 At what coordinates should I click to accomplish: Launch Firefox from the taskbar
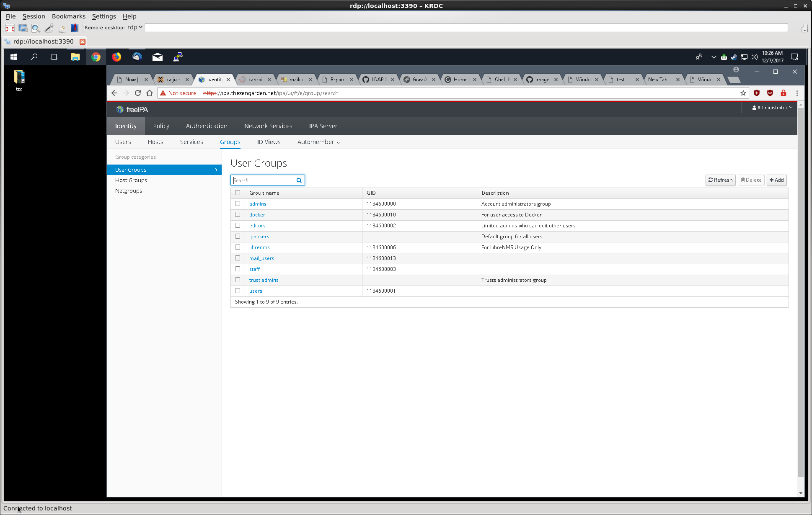click(x=116, y=57)
